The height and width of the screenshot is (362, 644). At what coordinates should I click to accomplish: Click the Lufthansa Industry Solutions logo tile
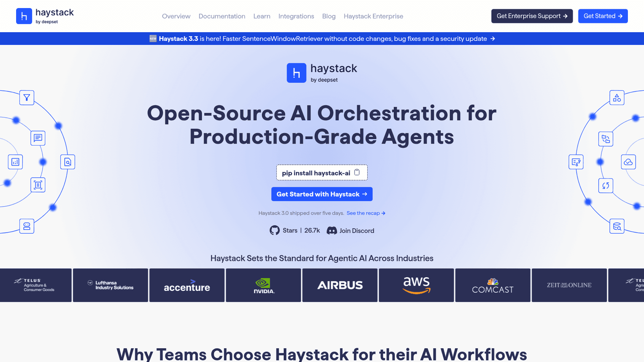(x=110, y=285)
